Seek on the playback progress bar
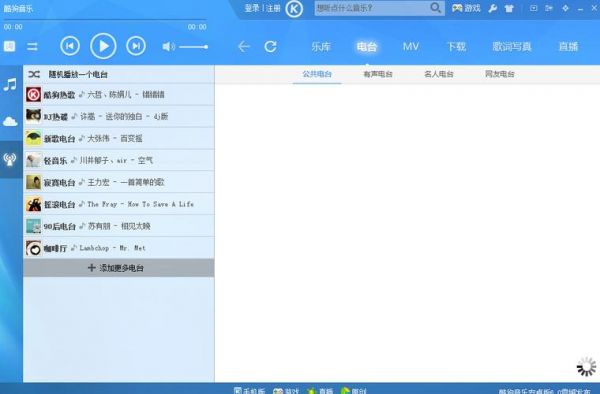This screenshot has width=600, height=394. 105,19
